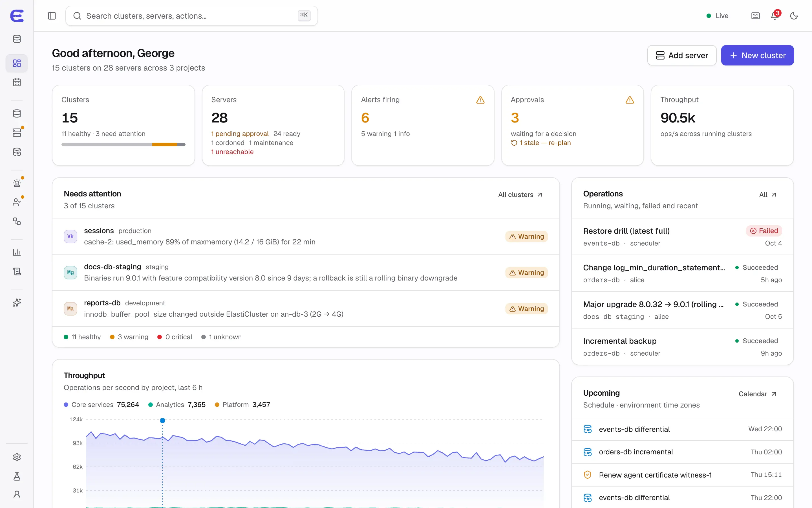Open Renew agent certificate witness-1 item
812x508 pixels.
683,475
